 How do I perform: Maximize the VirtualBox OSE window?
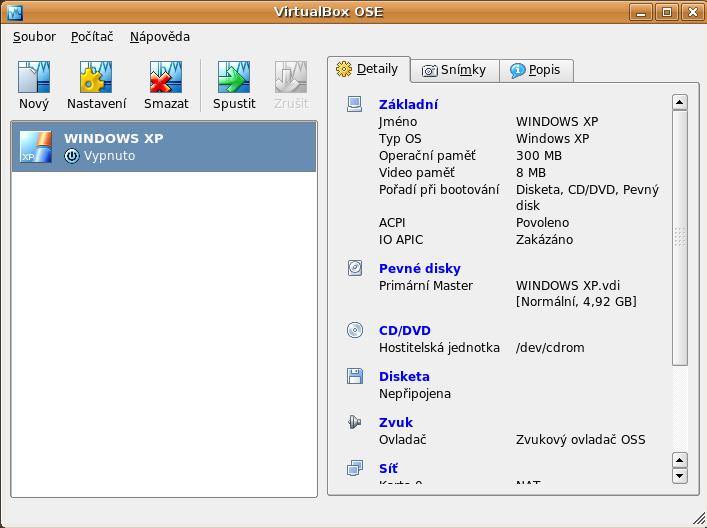pyautogui.click(x=667, y=12)
